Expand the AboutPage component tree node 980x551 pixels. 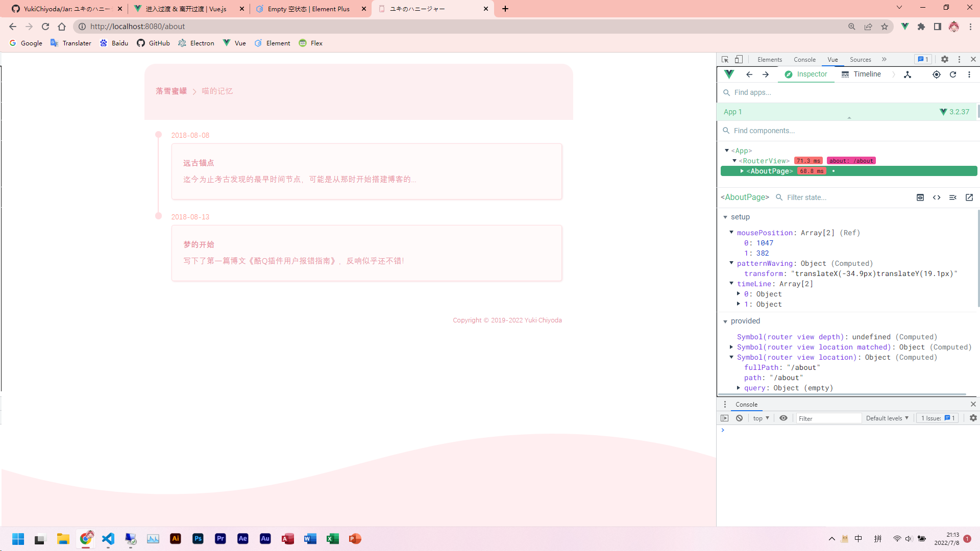click(x=742, y=171)
